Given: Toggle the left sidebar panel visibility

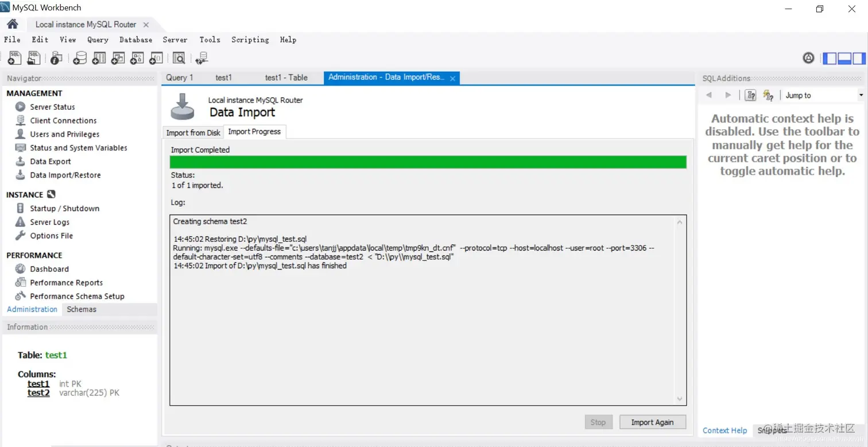Looking at the screenshot, I should (830, 58).
